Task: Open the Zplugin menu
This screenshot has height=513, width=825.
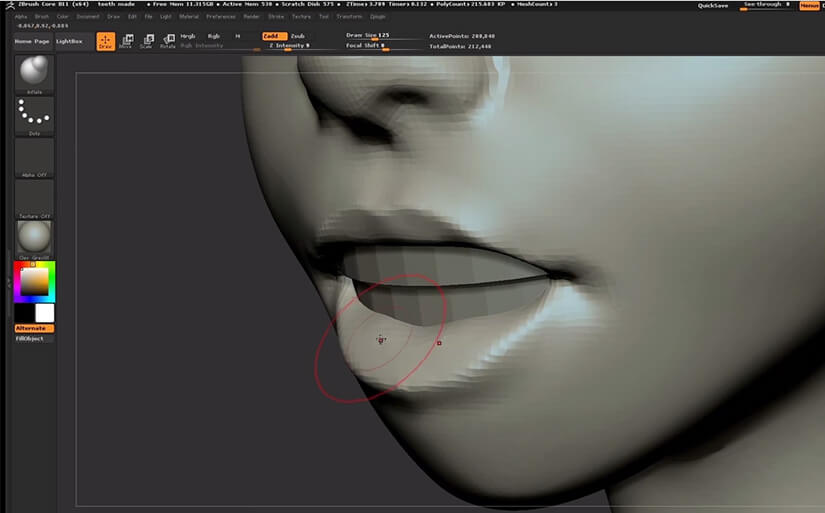Action: [378, 17]
